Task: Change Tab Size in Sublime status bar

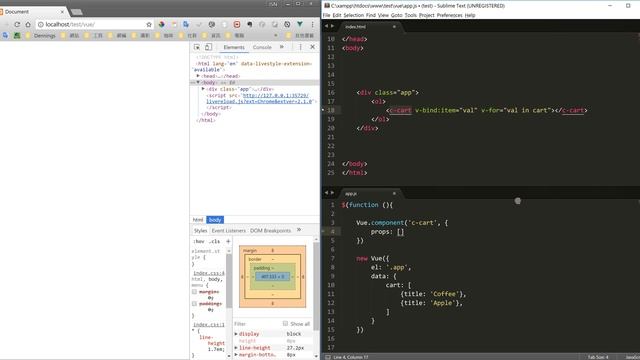Action: click(x=598, y=357)
